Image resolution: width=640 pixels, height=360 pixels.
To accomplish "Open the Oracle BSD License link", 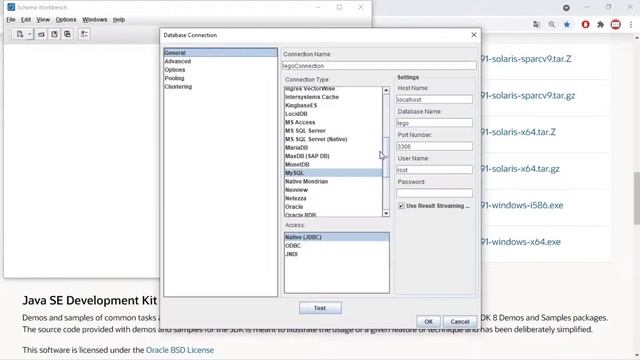I will pyautogui.click(x=180, y=350).
